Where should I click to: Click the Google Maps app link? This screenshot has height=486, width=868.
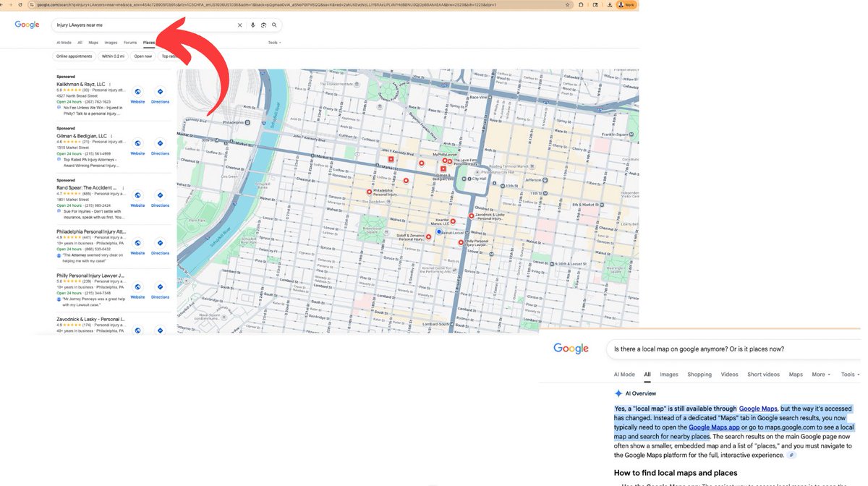[x=715, y=427]
